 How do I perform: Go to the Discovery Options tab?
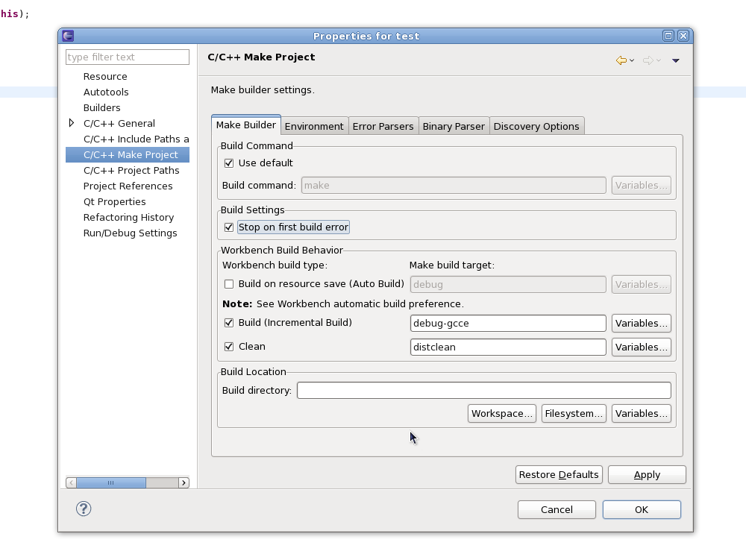pyautogui.click(x=536, y=126)
